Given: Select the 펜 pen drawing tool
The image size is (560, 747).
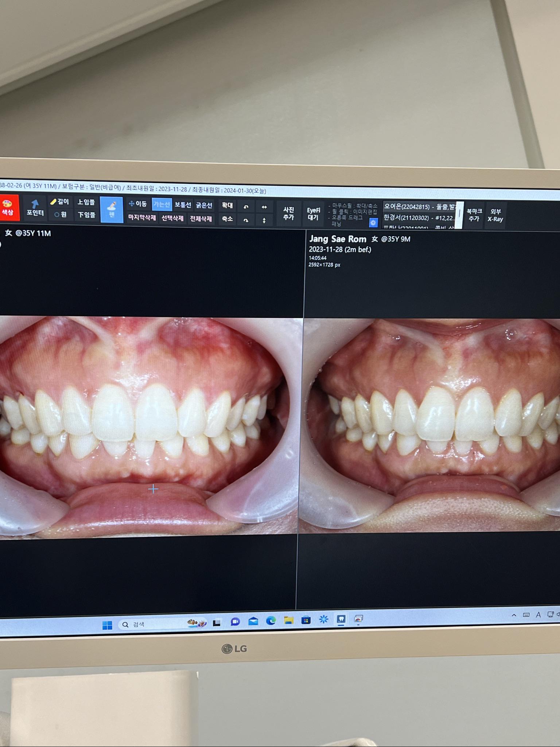Looking at the screenshot, I should pos(112,210).
